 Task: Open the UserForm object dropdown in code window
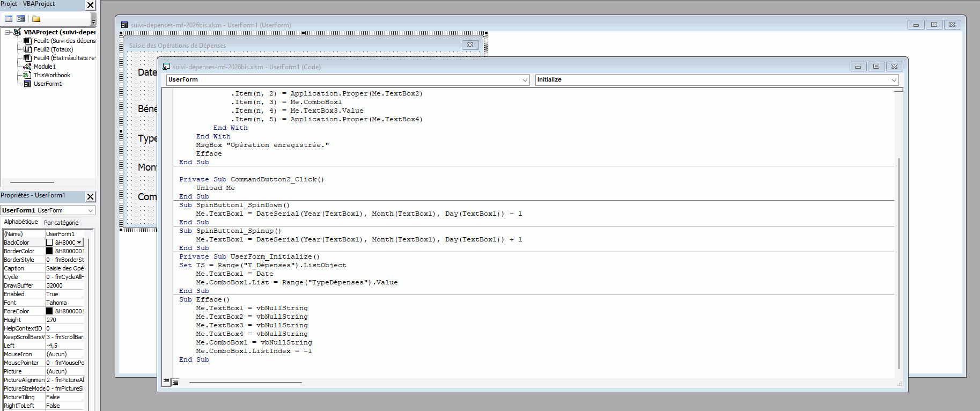(525, 80)
